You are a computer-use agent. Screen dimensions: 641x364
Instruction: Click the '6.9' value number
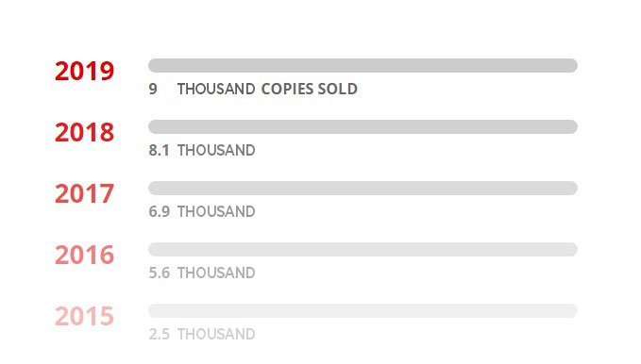(x=159, y=211)
